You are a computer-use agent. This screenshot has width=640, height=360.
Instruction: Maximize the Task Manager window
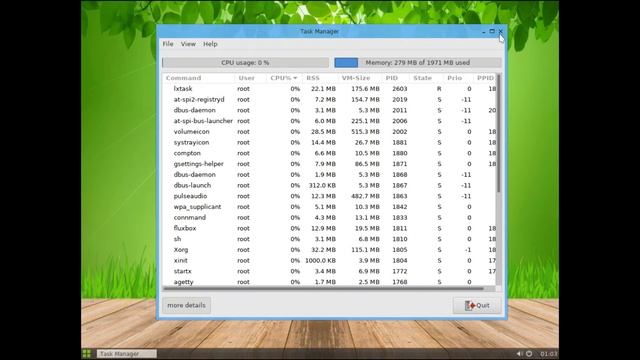pyautogui.click(x=492, y=31)
